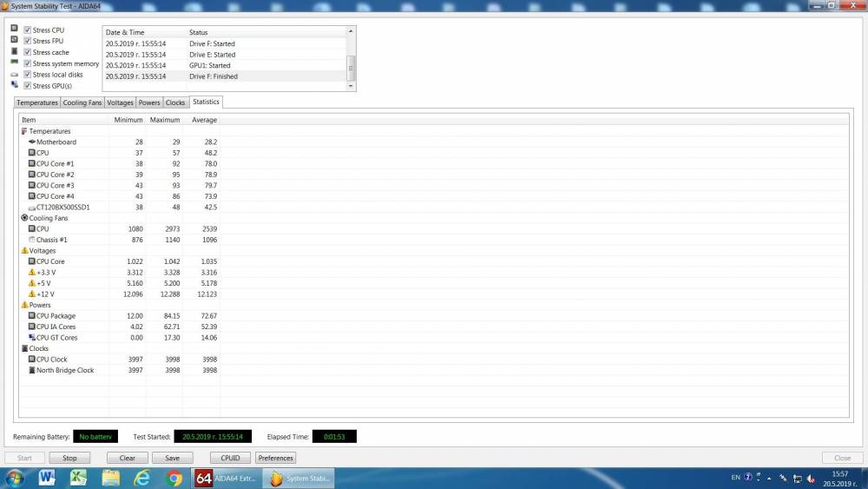This screenshot has width=868, height=489.
Task: Click the volume icon in system tray
Action: point(811,479)
